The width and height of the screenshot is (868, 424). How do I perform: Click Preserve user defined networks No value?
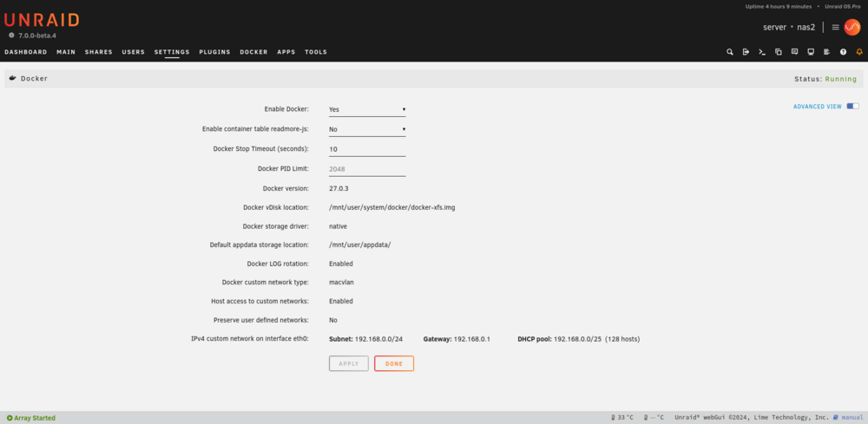point(333,320)
